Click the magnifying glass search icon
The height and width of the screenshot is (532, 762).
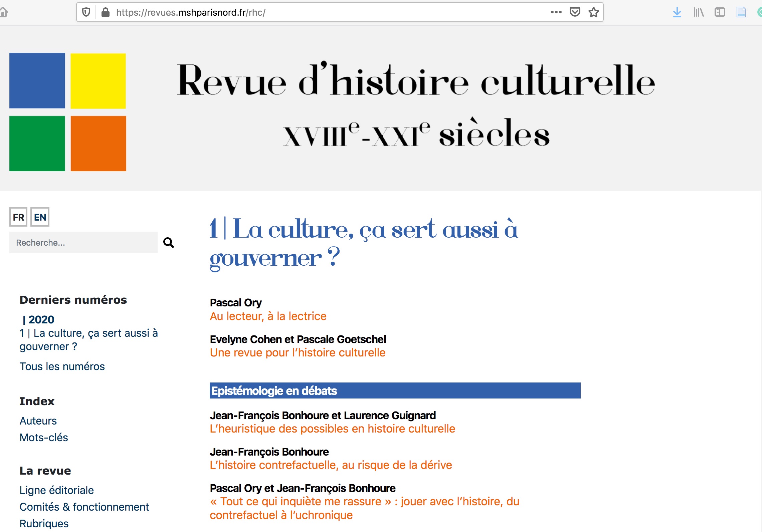tap(168, 243)
